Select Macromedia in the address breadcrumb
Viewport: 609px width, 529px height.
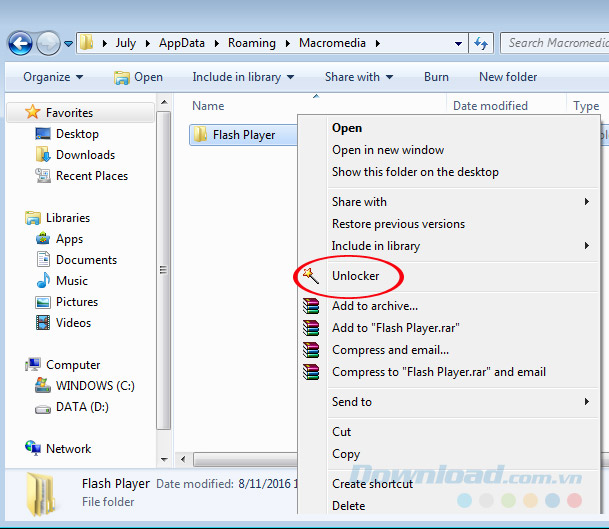[x=332, y=43]
